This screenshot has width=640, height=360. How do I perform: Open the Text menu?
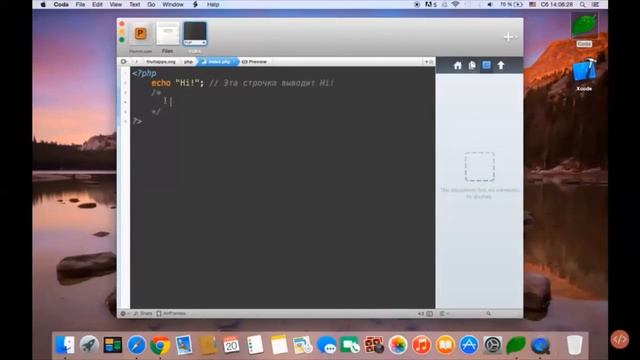click(135, 4)
